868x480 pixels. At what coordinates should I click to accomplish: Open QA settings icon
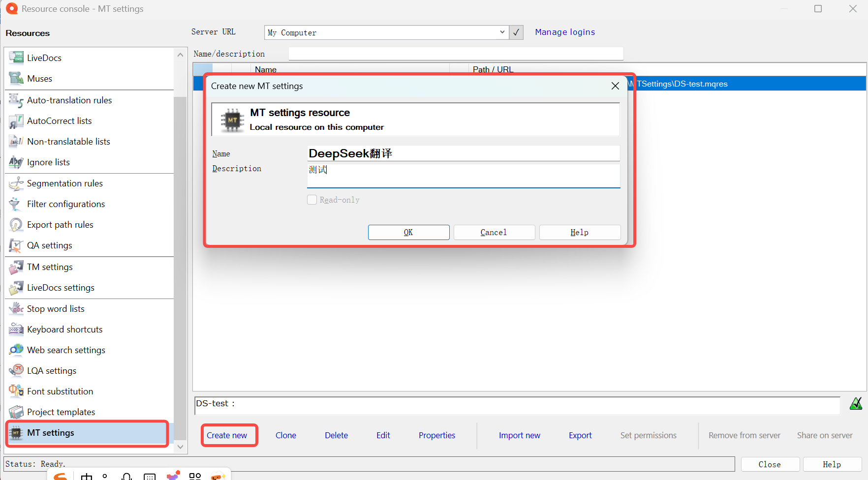coord(16,245)
